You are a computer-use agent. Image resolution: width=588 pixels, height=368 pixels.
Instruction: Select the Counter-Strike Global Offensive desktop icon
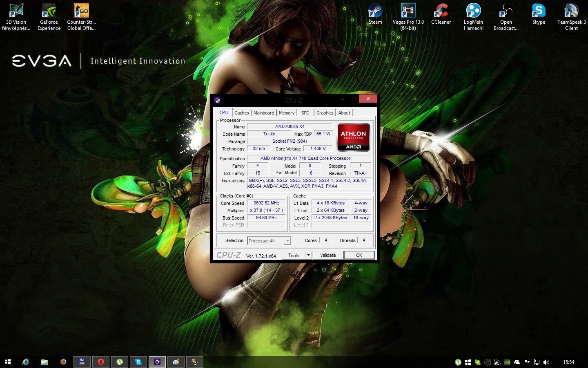pyautogui.click(x=81, y=17)
